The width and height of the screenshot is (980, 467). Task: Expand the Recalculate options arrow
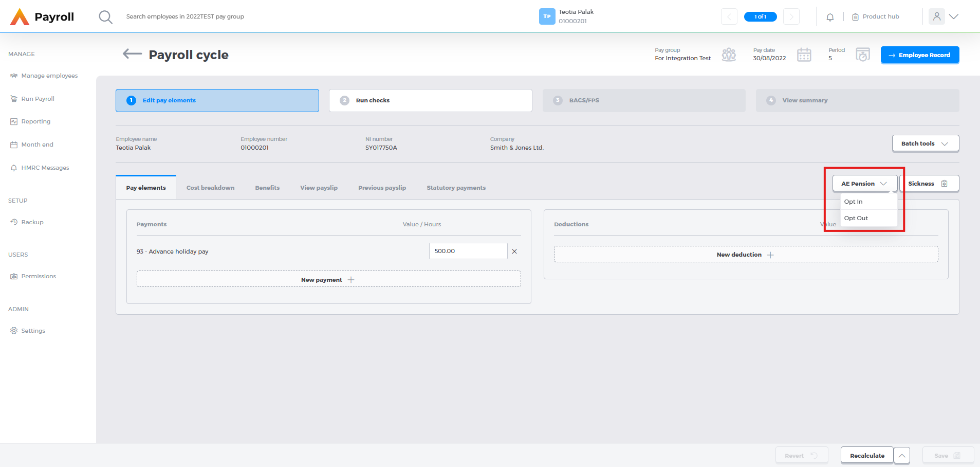tap(902, 456)
